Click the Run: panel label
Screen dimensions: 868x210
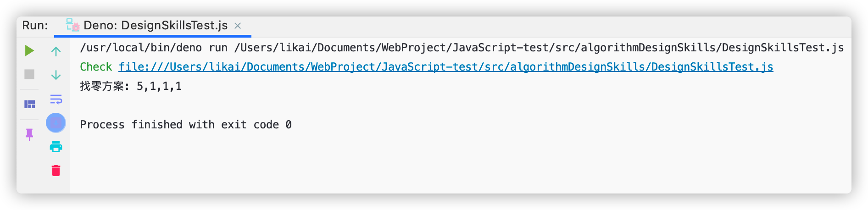[x=35, y=26]
